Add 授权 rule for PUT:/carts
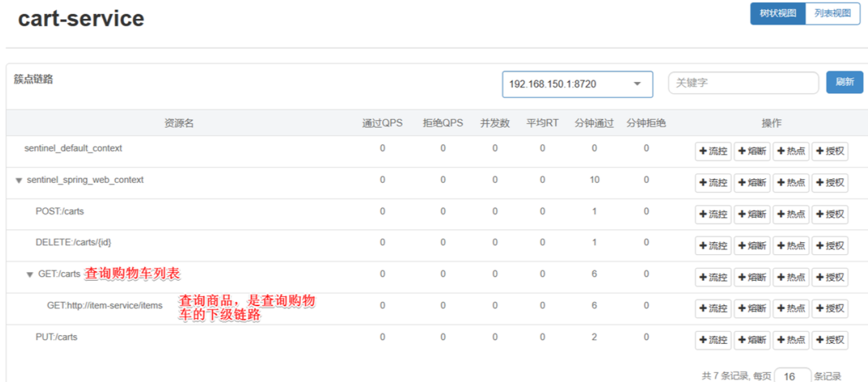Image resolution: width=868 pixels, height=382 pixels. 830,340
